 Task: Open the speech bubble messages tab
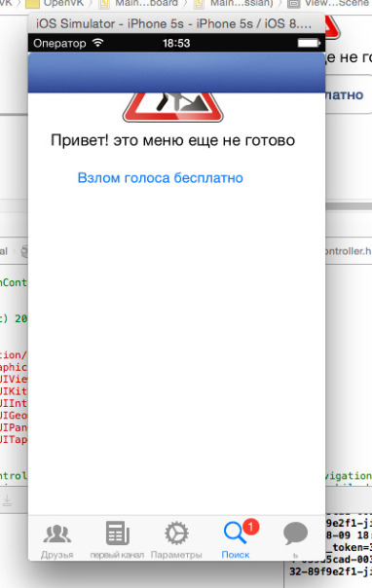295,538
